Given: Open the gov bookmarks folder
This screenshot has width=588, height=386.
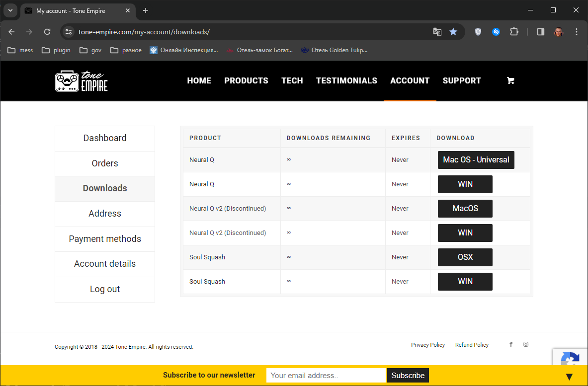Looking at the screenshot, I should [x=91, y=50].
